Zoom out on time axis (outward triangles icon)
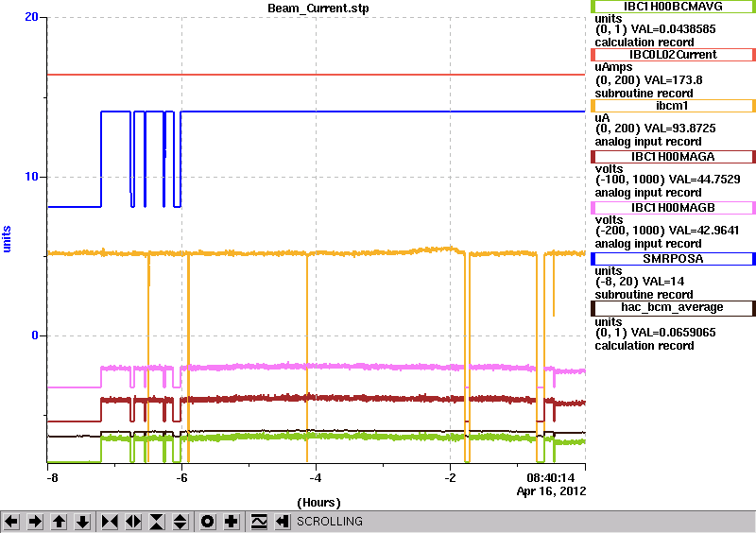The height and width of the screenshot is (533, 756). click(x=133, y=522)
